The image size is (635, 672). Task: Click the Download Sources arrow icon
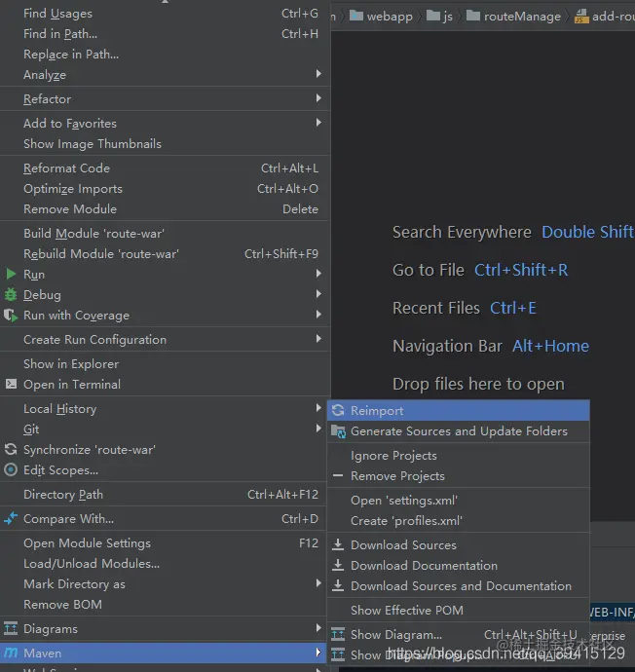click(338, 544)
